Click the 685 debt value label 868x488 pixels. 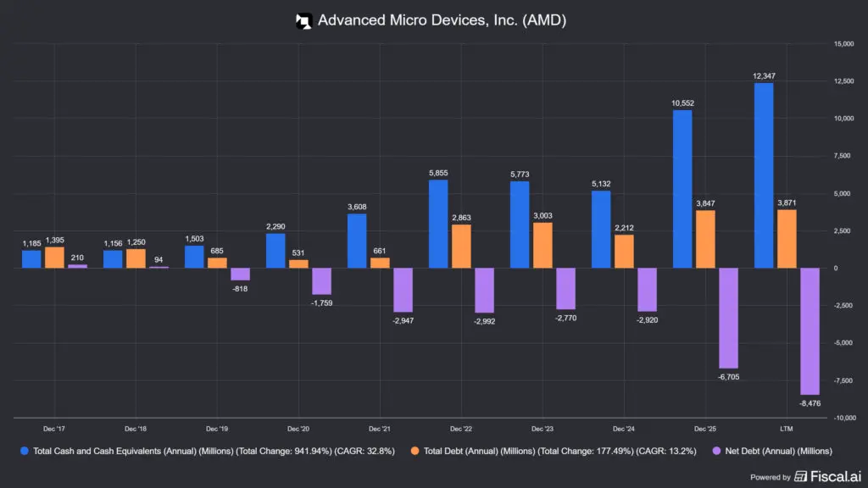tap(217, 251)
